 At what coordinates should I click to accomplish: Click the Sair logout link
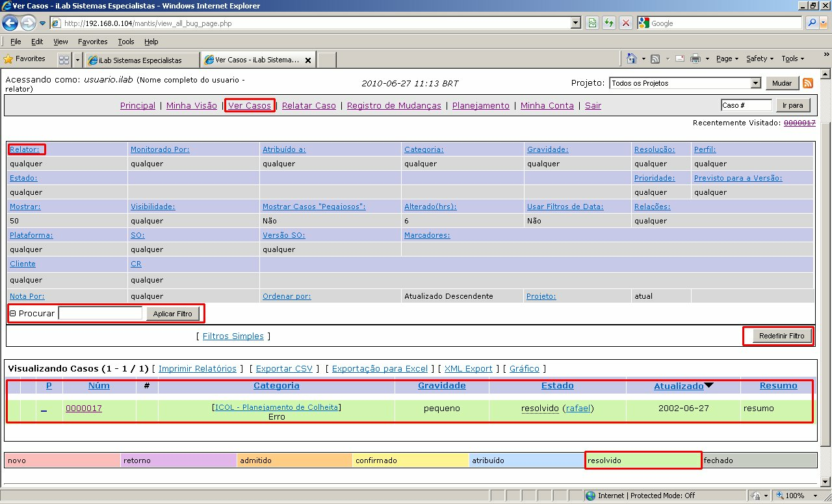(x=593, y=105)
